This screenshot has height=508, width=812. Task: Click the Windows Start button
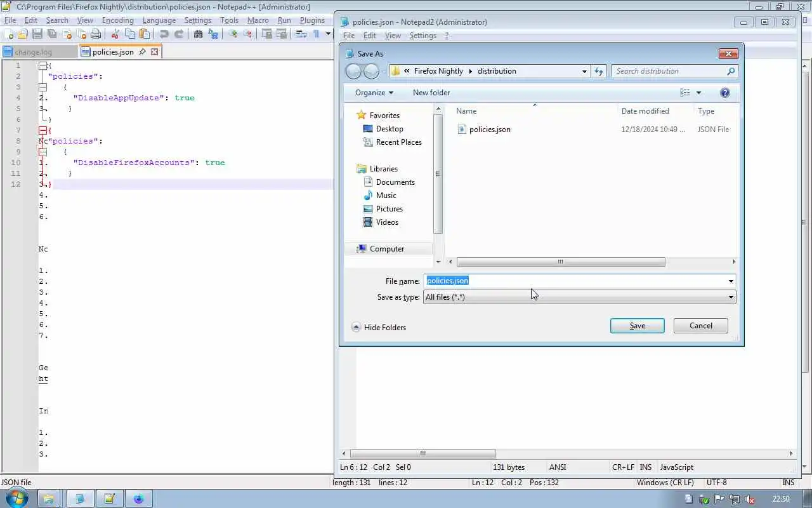16,498
